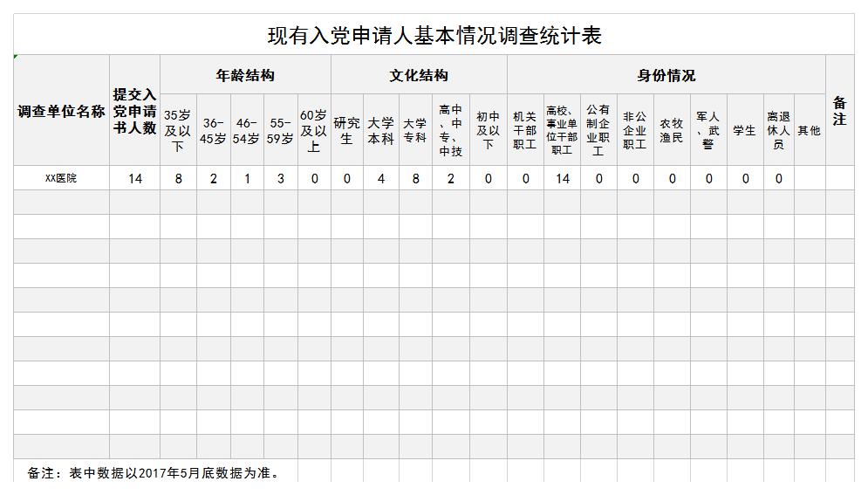
Task: Select the 46-54岁 value 1
Action: click(247, 178)
